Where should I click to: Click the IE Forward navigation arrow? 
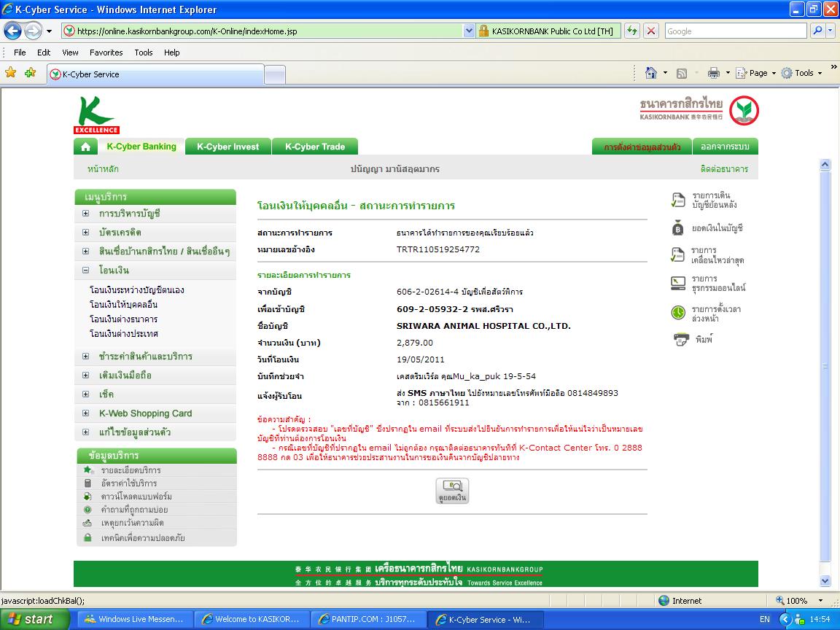[34, 31]
